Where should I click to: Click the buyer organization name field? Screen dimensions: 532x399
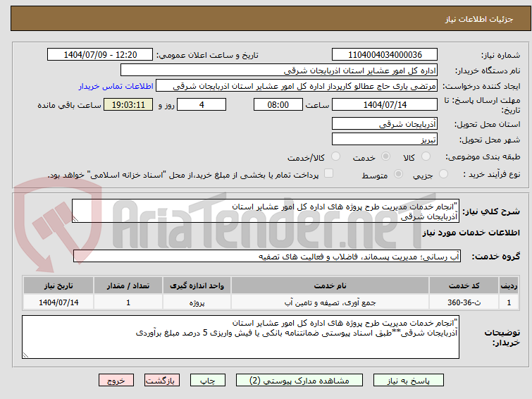[x=279, y=70]
